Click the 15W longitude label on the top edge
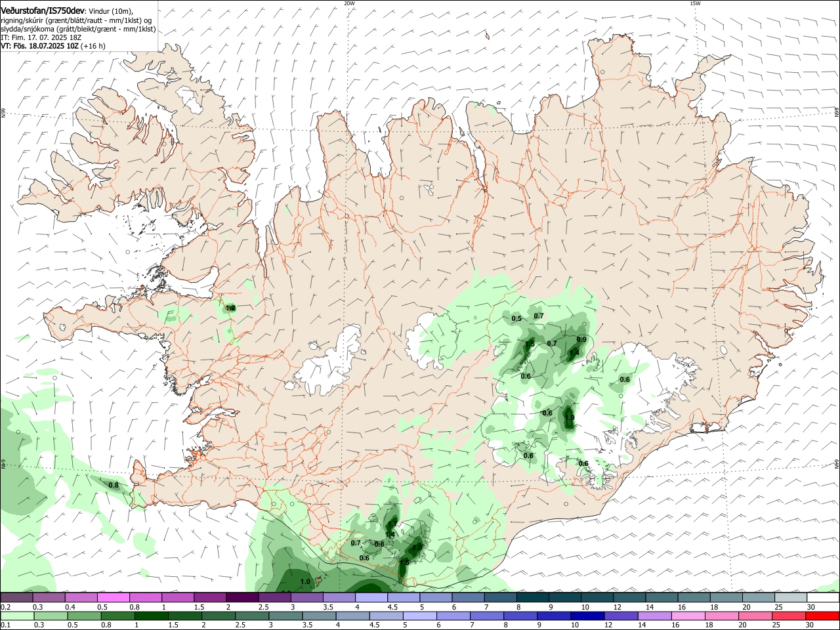Screen dimensions: 840x630 pos(695,3)
